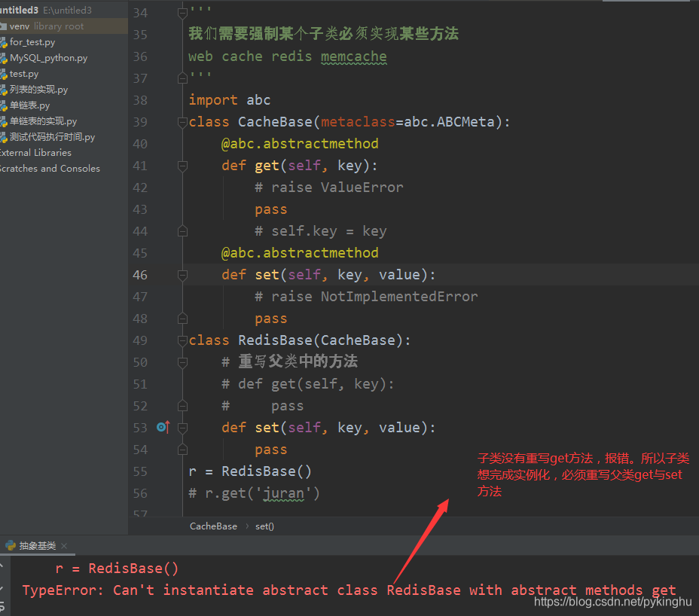The height and width of the screenshot is (616, 699).
Task: Click Python file icon of test.py
Action: point(4,75)
